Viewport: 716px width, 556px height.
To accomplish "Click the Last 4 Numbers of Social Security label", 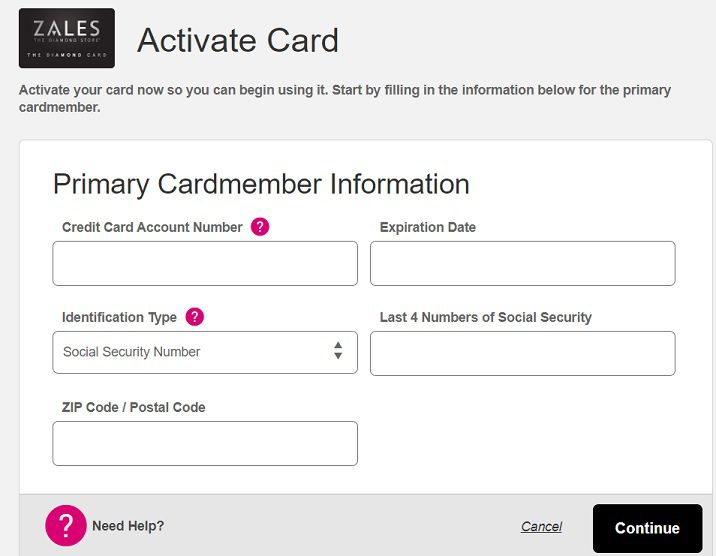I will (486, 318).
